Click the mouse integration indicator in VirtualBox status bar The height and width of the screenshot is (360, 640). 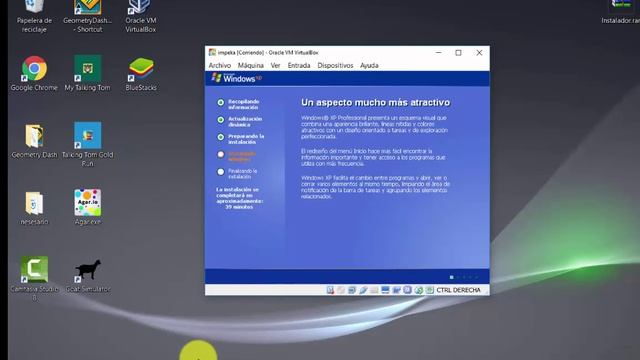418,290
